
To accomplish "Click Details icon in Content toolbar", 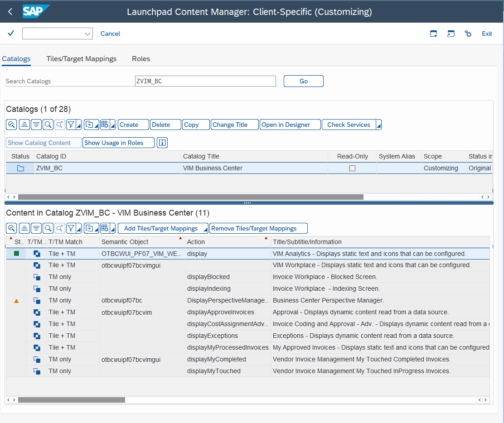I will 12,228.
